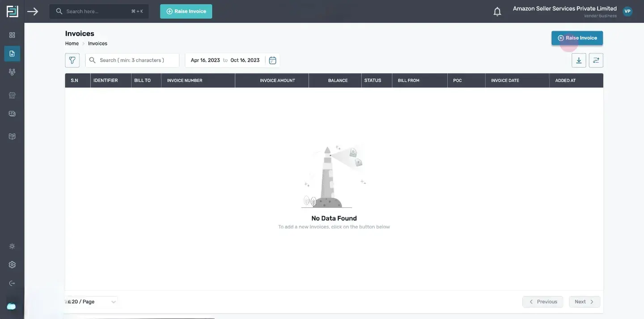Image resolution: width=644 pixels, height=319 pixels.
Task: Open the calendar date picker icon
Action: (272, 60)
